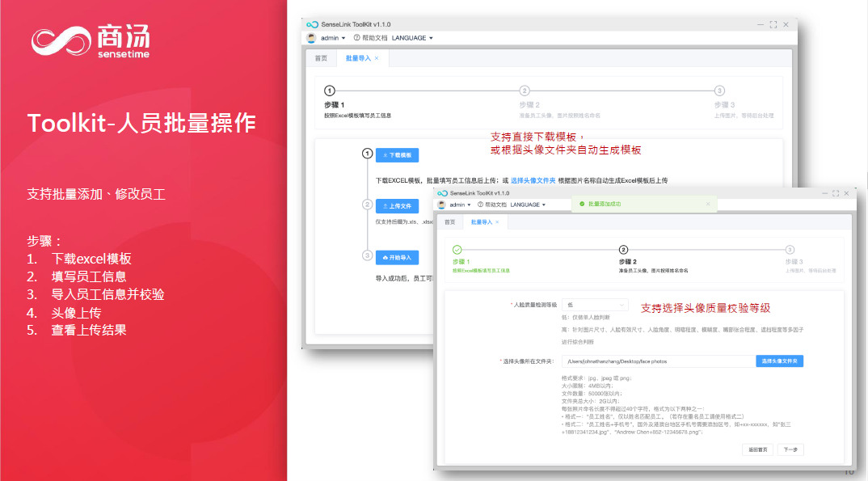
Task: Click the 返回首页 button
Action: pos(758,449)
